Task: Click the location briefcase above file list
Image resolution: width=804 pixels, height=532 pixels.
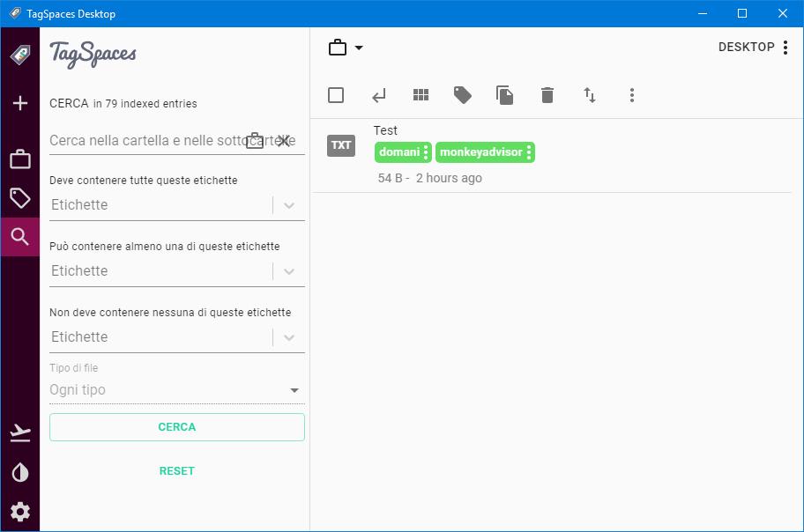Action: tap(338, 48)
